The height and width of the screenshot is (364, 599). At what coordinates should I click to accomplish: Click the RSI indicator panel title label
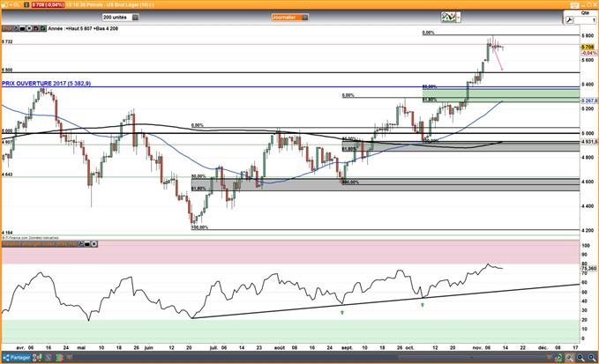tap(40, 243)
